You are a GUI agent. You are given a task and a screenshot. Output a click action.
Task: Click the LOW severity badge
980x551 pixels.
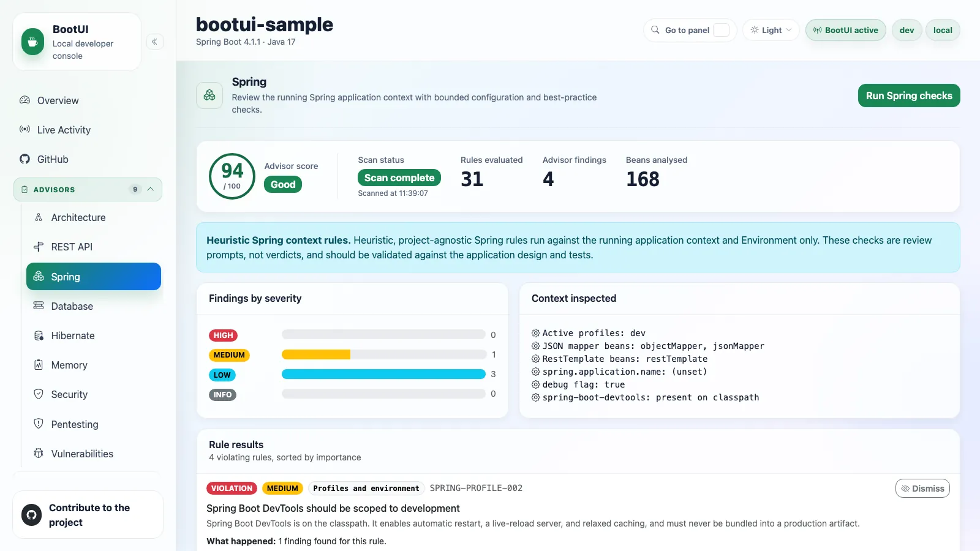(222, 375)
